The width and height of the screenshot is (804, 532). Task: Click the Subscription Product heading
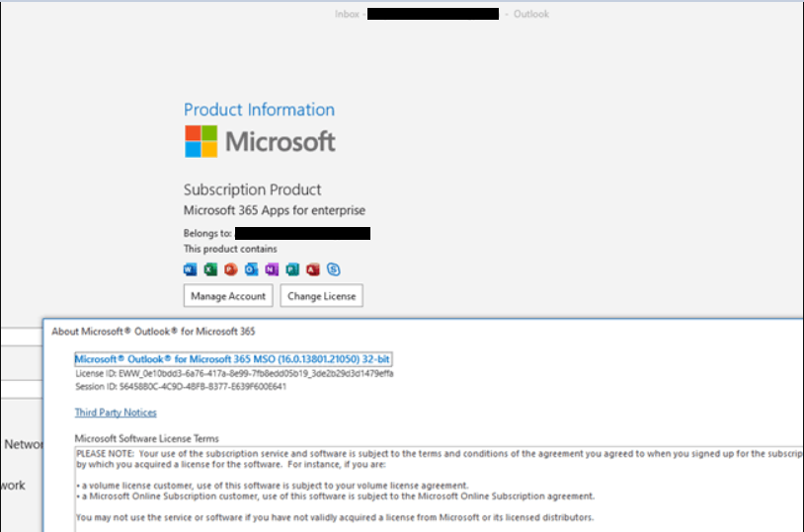click(x=252, y=190)
